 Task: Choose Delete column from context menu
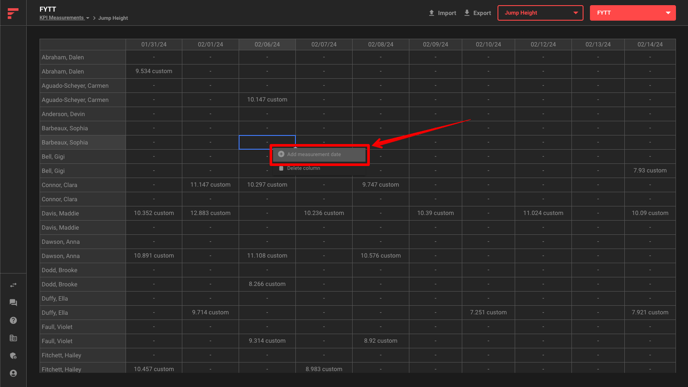[x=303, y=168]
